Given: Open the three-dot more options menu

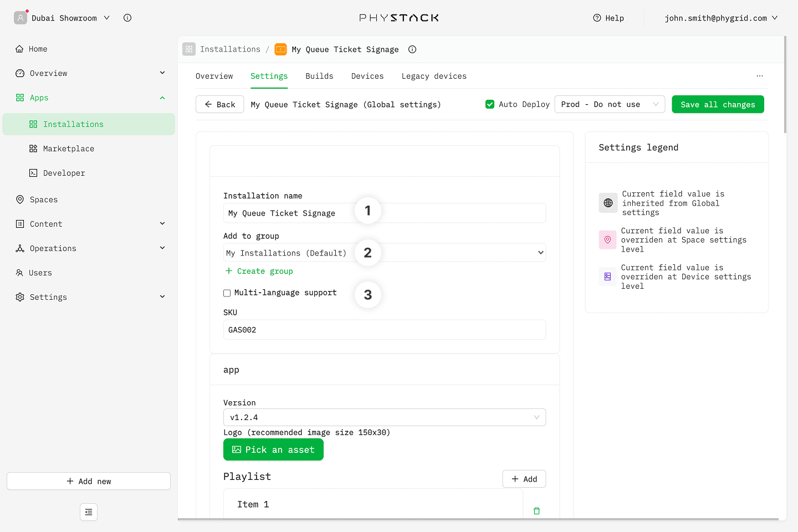Looking at the screenshot, I should [x=760, y=76].
